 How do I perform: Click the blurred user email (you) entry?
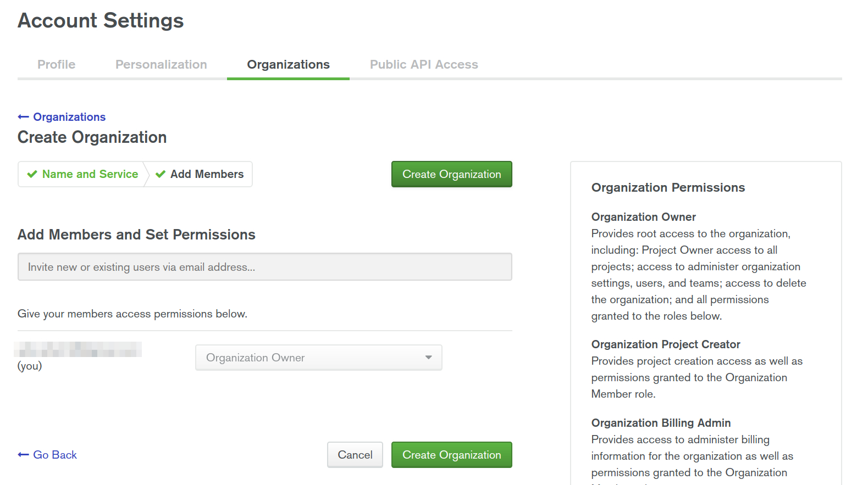[78, 349]
